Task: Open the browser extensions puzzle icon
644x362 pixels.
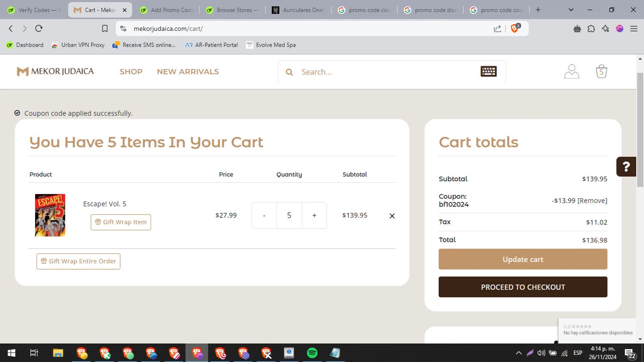Action: tap(591, 28)
